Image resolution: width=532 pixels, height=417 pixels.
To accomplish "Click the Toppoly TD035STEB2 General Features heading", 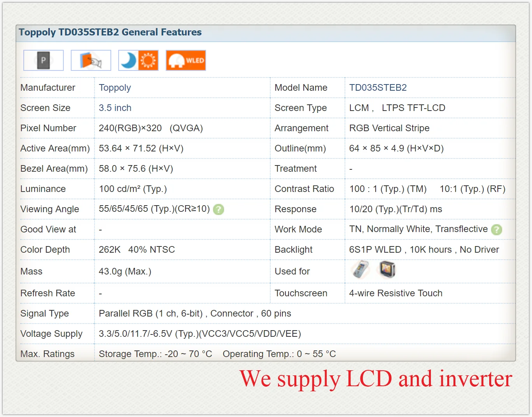I will 110,32.
